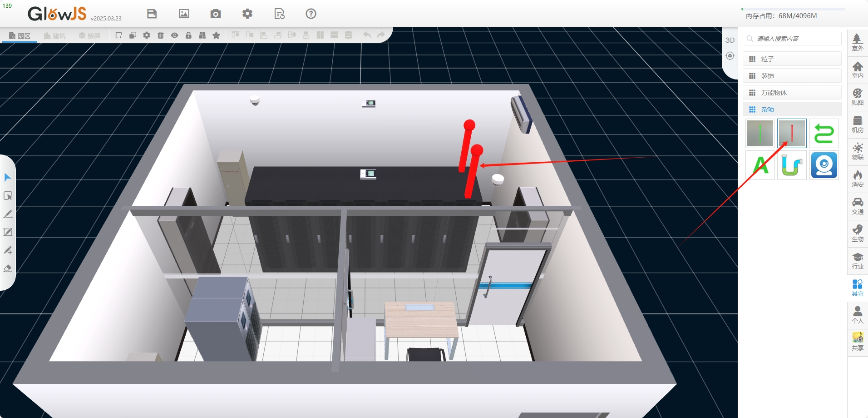
Task: Switch to the 建筑 tab
Action: (54, 35)
